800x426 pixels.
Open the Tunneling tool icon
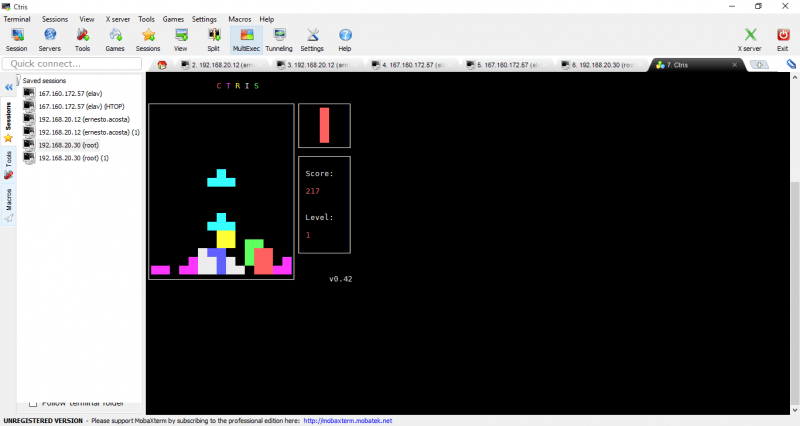point(279,38)
